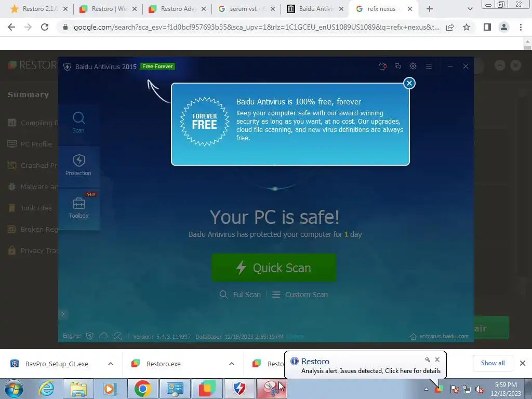Switch to Snipping Tool in taskbar
Image resolution: width=532 pixels, height=399 pixels.
point(271,389)
